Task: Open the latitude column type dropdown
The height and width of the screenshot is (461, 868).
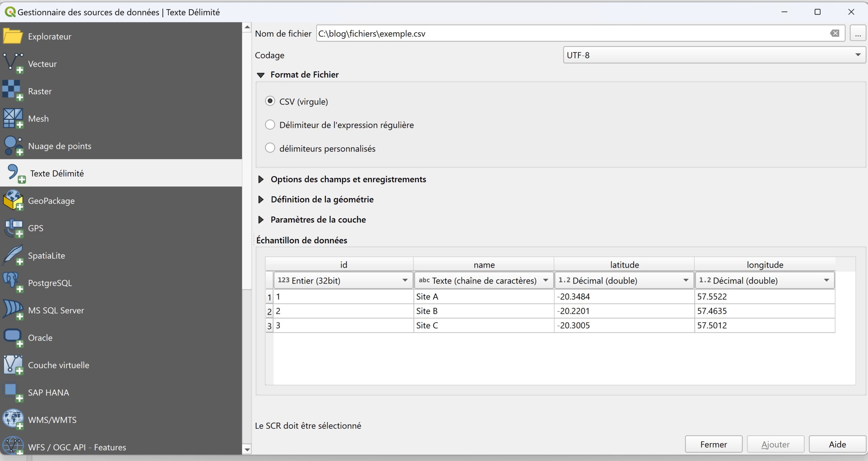Action: click(624, 281)
